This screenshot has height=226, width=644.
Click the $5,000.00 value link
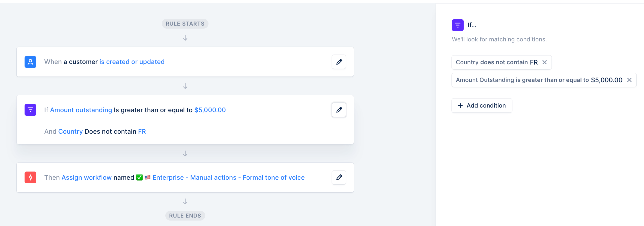tap(210, 110)
